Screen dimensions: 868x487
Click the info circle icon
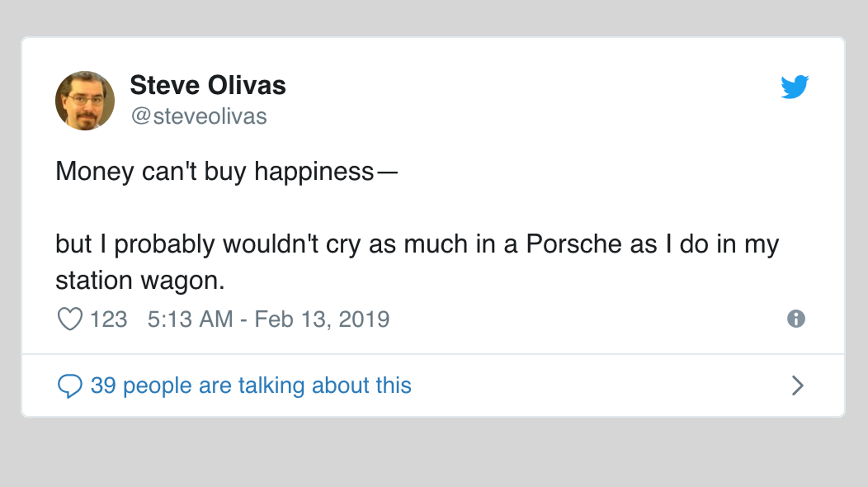[x=796, y=319]
